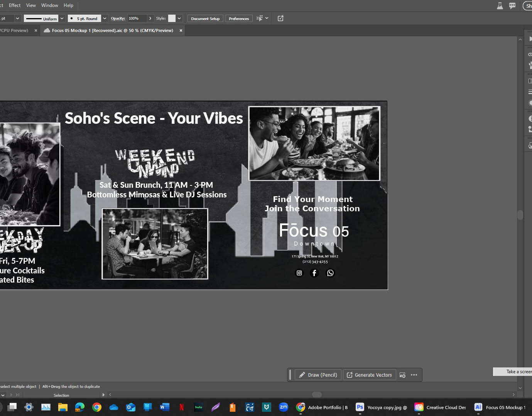Click the Instagram icon on the artwork
The height and width of the screenshot is (416, 532).
click(x=299, y=273)
